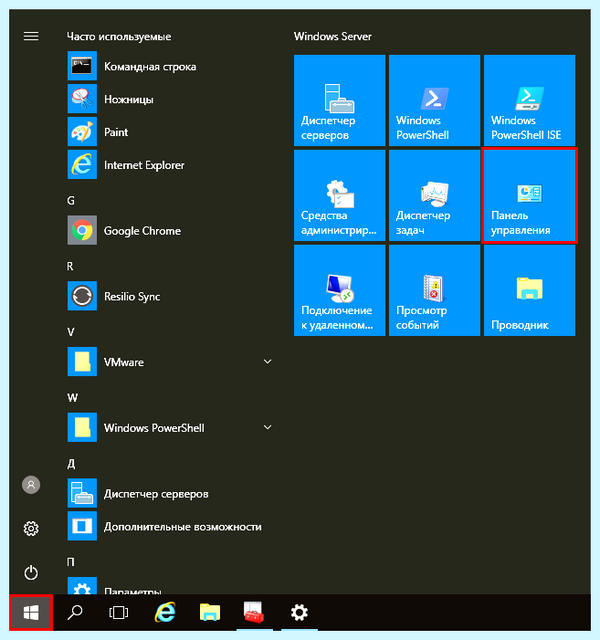
Task: Launch Internet Explorer from taskbar
Action: pos(165,613)
